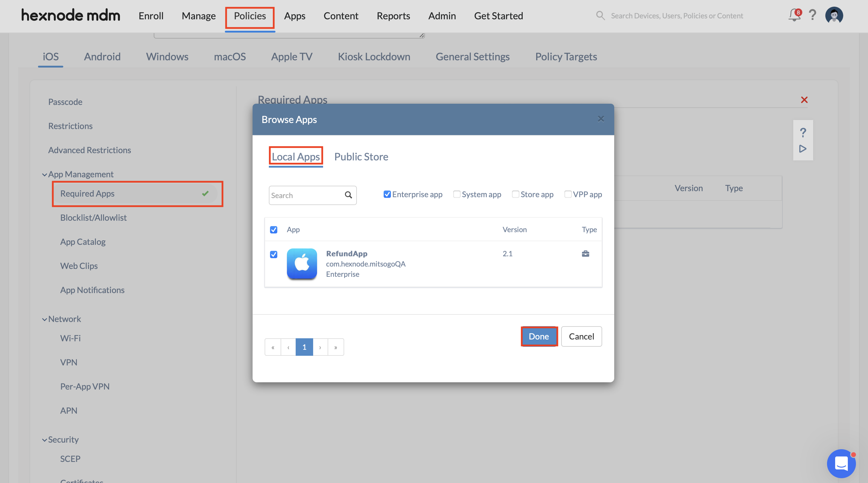Go to first page of app list

tap(273, 347)
